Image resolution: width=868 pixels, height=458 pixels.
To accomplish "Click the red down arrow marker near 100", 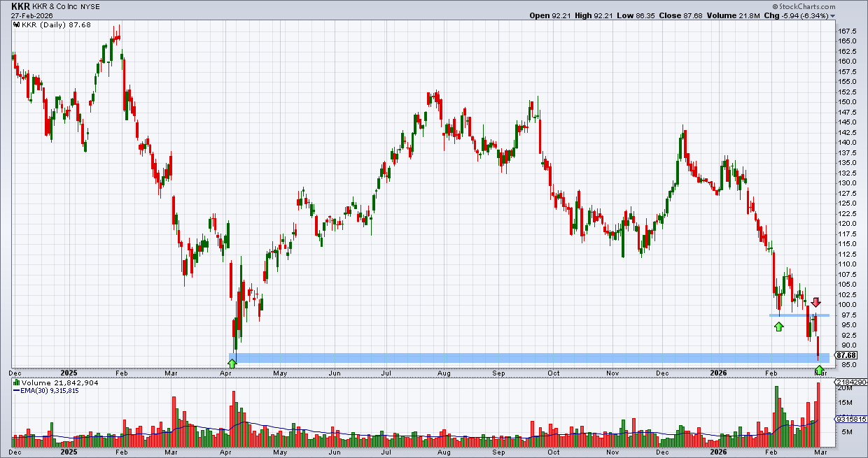I will (x=815, y=303).
